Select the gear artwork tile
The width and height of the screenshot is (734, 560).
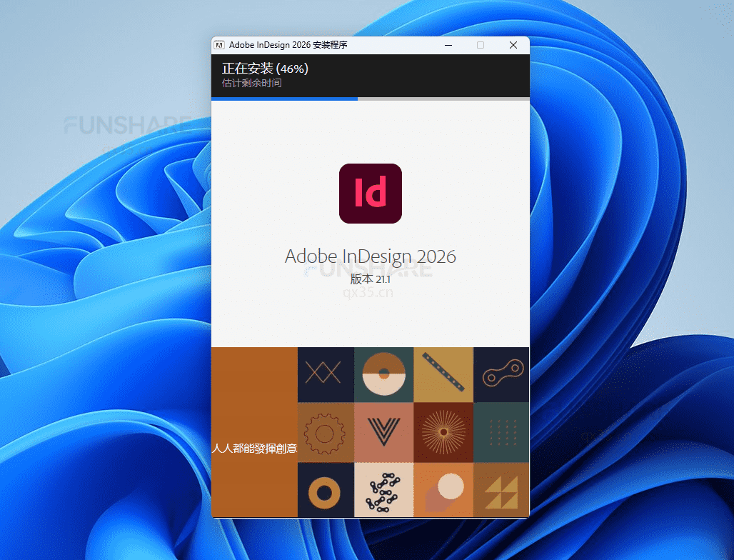click(x=326, y=431)
